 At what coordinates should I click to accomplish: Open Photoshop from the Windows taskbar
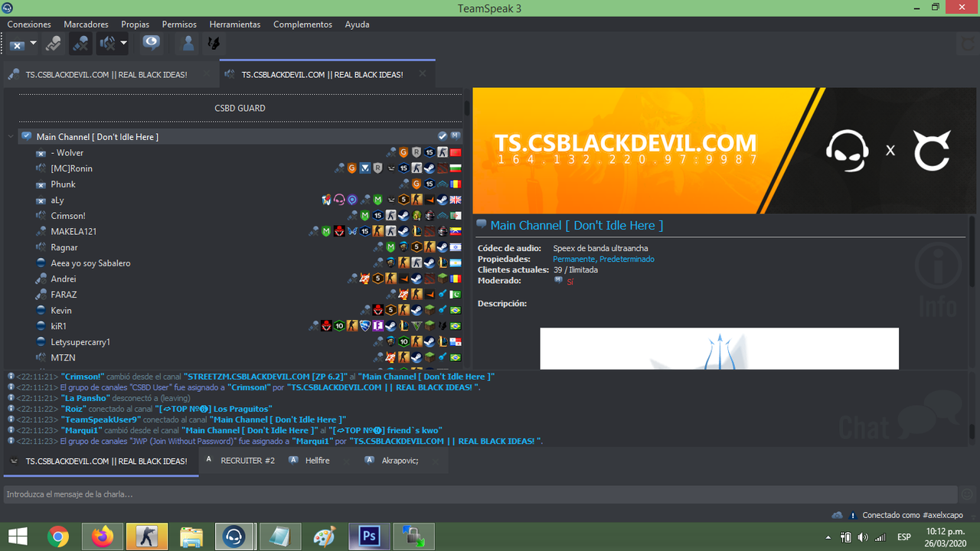(x=369, y=536)
